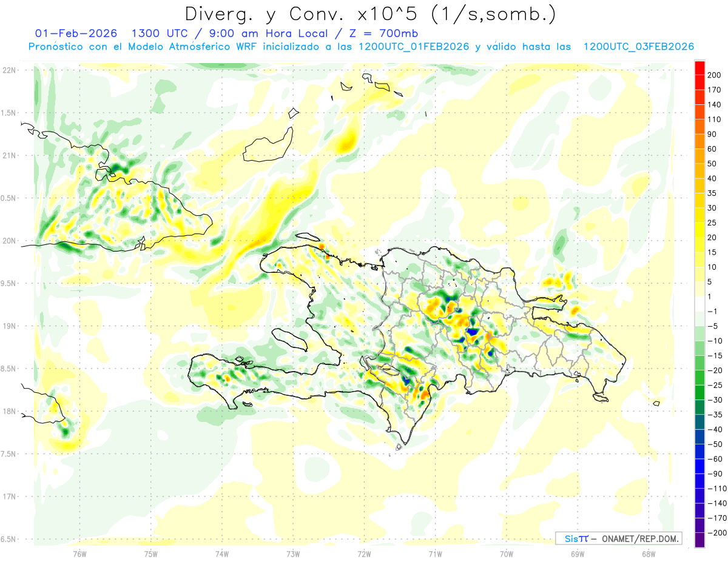Image resolution: width=728 pixels, height=562 pixels.
Task: Click the longitude label '69W'
Action: click(578, 554)
